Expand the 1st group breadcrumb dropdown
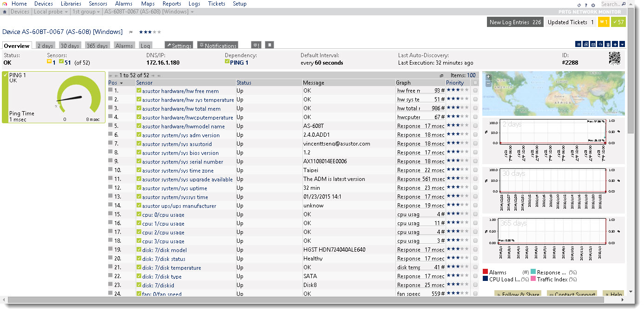644x313 pixels. click(x=99, y=12)
